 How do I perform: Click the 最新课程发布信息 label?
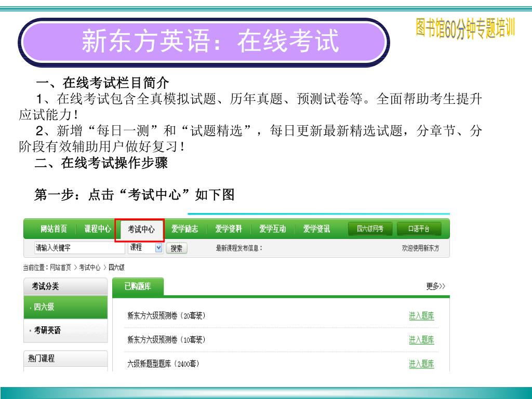point(239,248)
